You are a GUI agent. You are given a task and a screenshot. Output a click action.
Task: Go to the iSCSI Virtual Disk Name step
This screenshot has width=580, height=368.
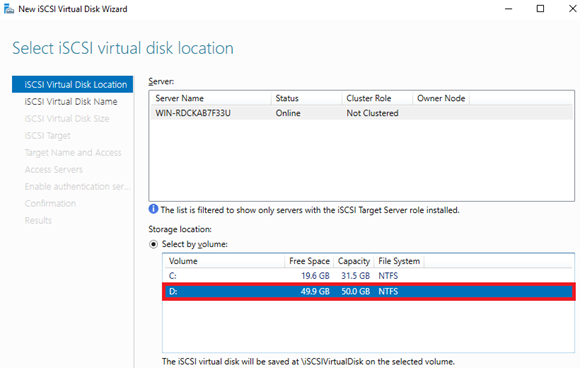[71, 102]
